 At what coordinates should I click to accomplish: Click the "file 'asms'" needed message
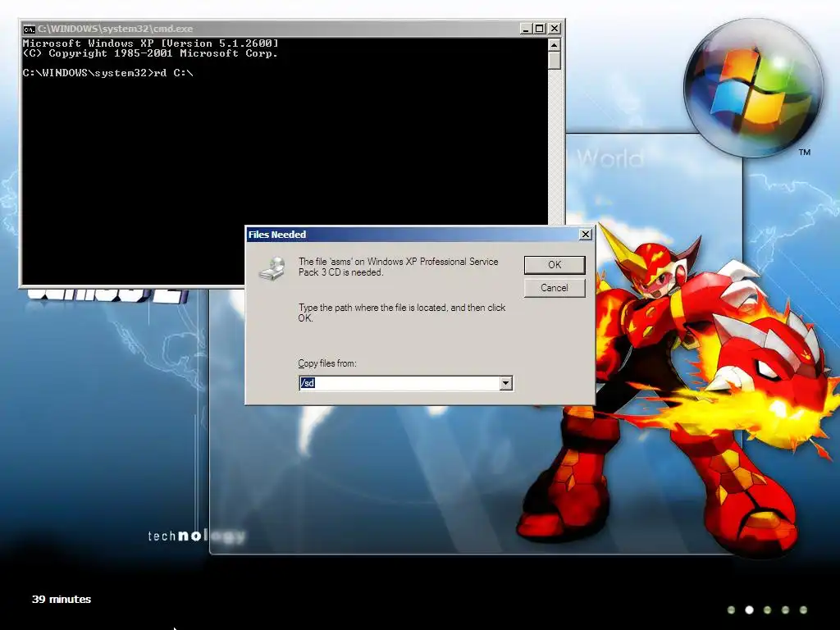398,267
